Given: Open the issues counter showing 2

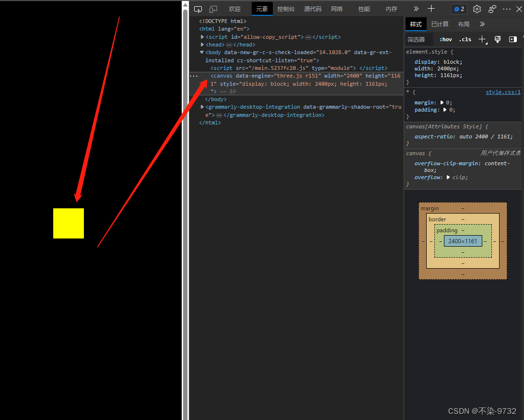Looking at the screenshot, I should pyautogui.click(x=459, y=9).
